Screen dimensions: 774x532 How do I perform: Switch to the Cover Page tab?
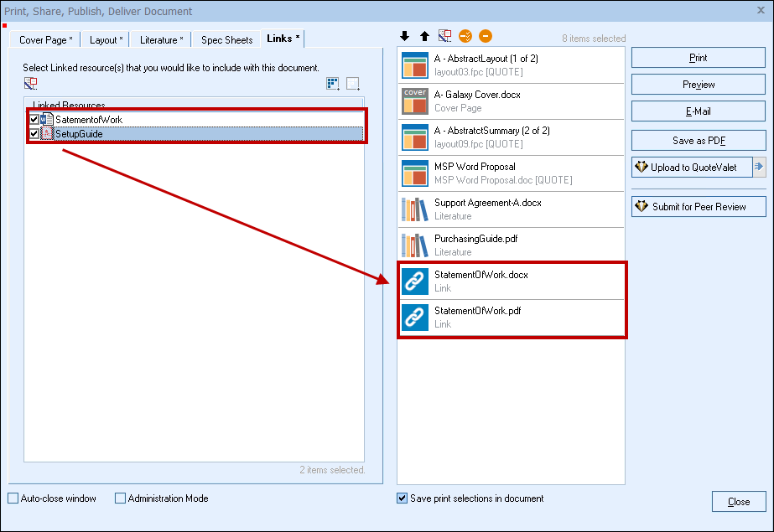click(x=46, y=40)
